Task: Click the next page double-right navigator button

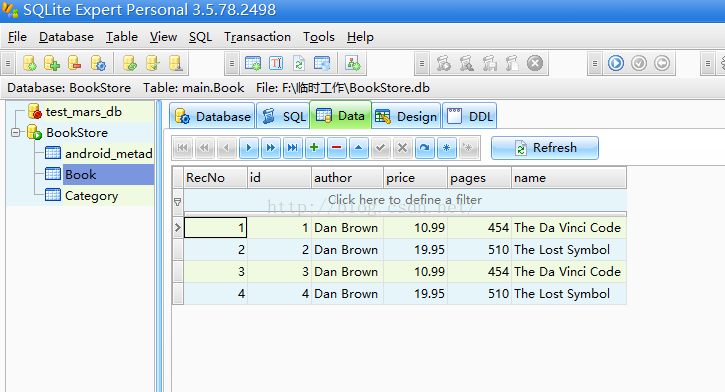Action: pos(271,148)
